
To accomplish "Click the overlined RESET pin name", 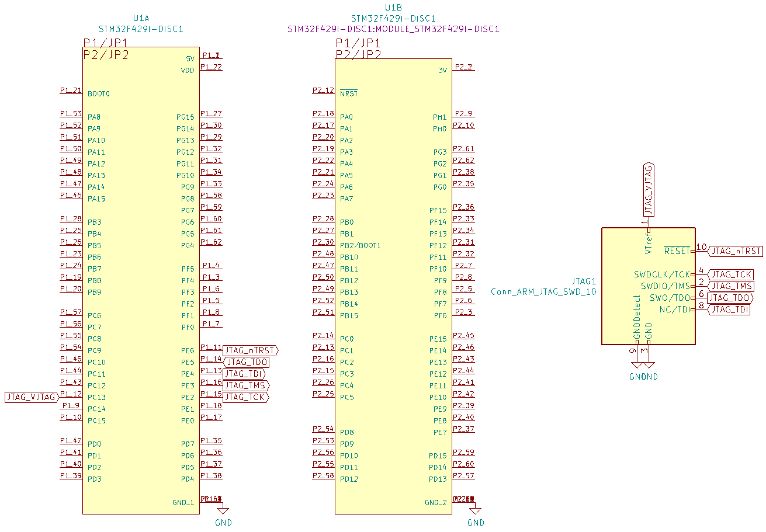I will click(677, 251).
